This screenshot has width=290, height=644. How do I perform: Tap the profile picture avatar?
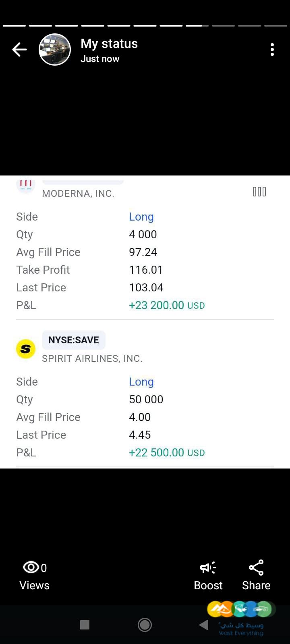pyautogui.click(x=55, y=50)
